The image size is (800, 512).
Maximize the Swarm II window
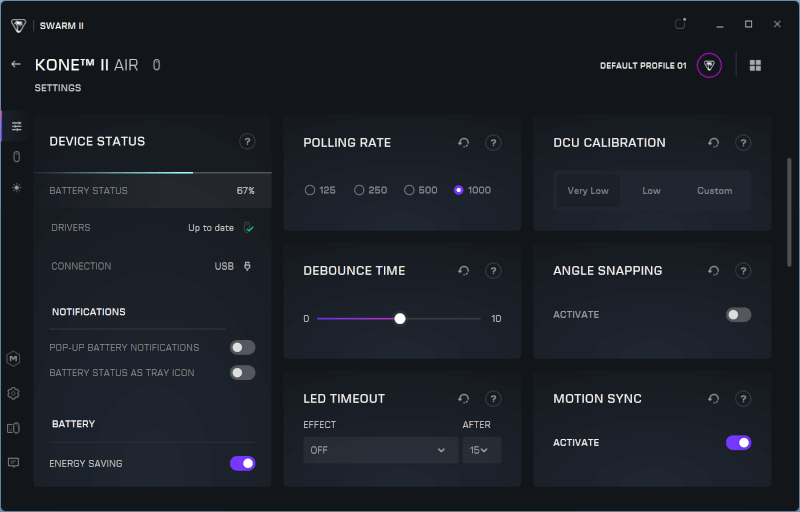click(748, 24)
